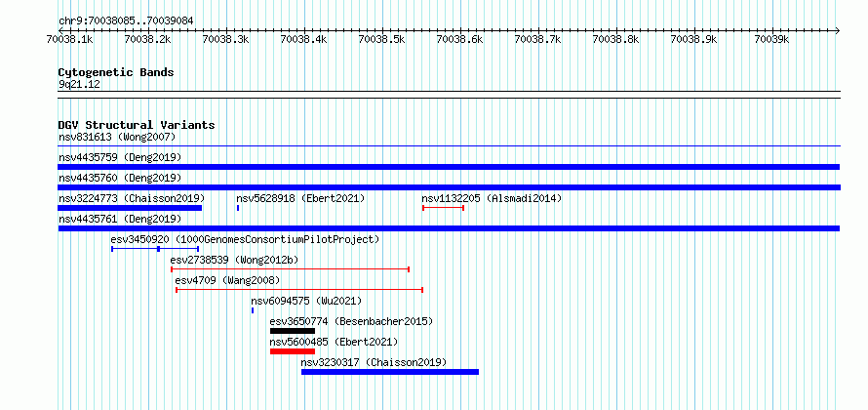The image size is (868, 410).
Task: Click the 70038.1k ruler tick label
Action: point(69,39)
